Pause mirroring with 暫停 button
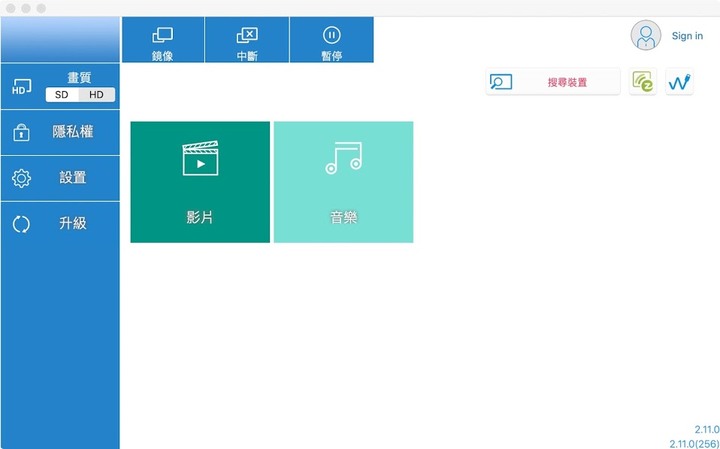 point(332,39)
